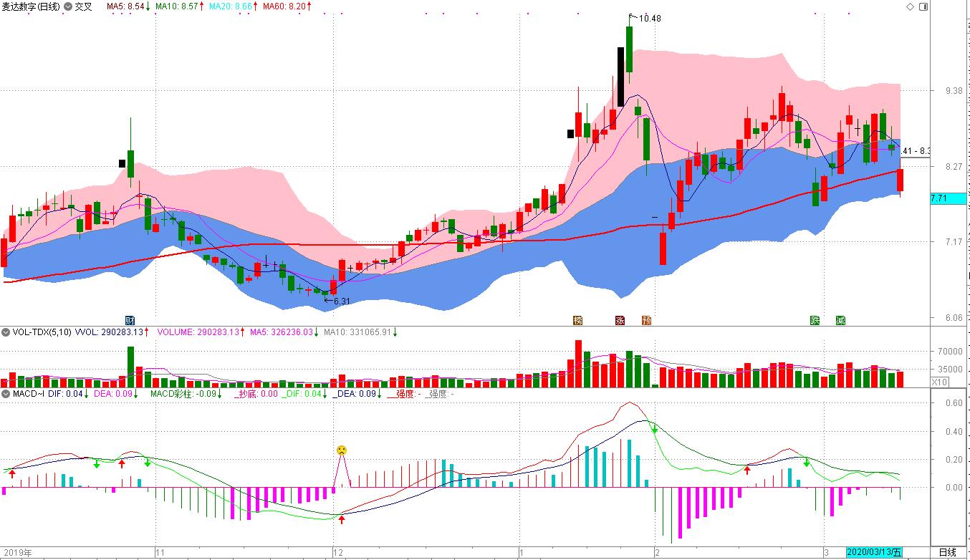The height and width of the screenshot is (560, 970).
Task: Select the MA5: 8.54 indicator label
Action: (126, 6)
